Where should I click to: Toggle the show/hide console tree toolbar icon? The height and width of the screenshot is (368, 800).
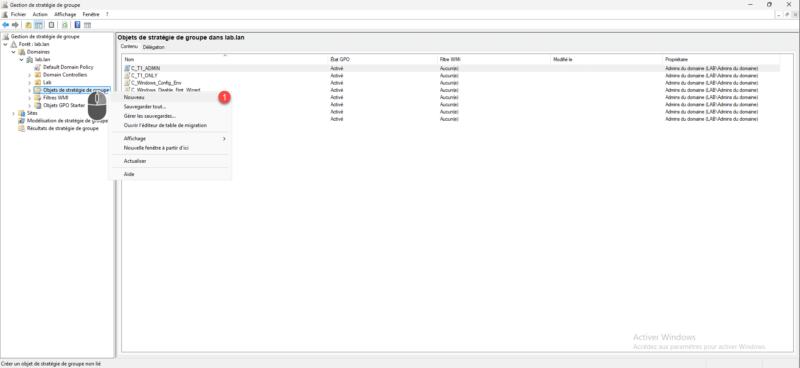tap(38, 24)
